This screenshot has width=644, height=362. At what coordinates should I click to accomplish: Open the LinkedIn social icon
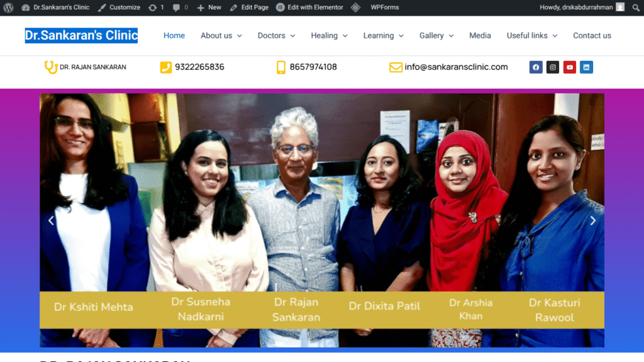coord(586,67)
